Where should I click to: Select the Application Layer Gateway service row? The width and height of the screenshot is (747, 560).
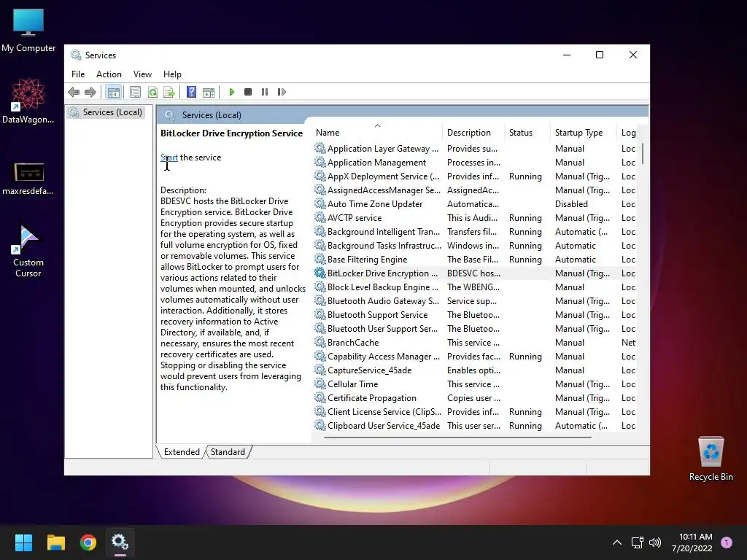(474, 149)
